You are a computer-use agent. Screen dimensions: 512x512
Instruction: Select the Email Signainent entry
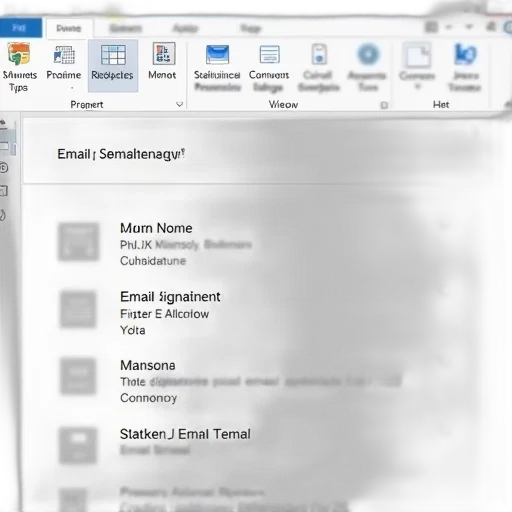(x=170, y=297)
